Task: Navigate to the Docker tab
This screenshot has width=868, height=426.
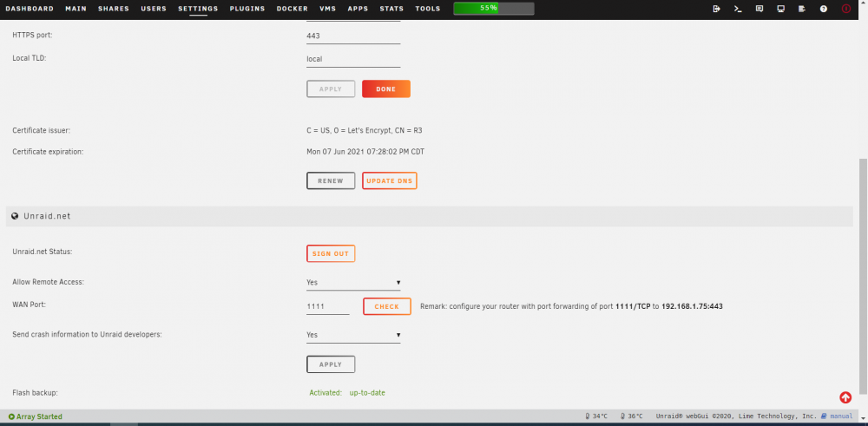Action: (293, 9)
